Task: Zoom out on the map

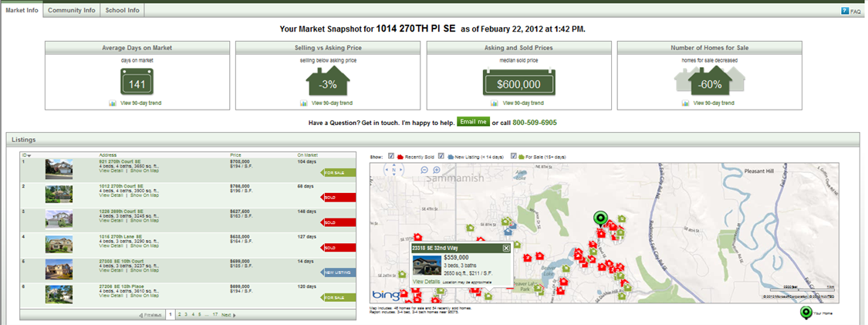Action: [x=425, y=170]
